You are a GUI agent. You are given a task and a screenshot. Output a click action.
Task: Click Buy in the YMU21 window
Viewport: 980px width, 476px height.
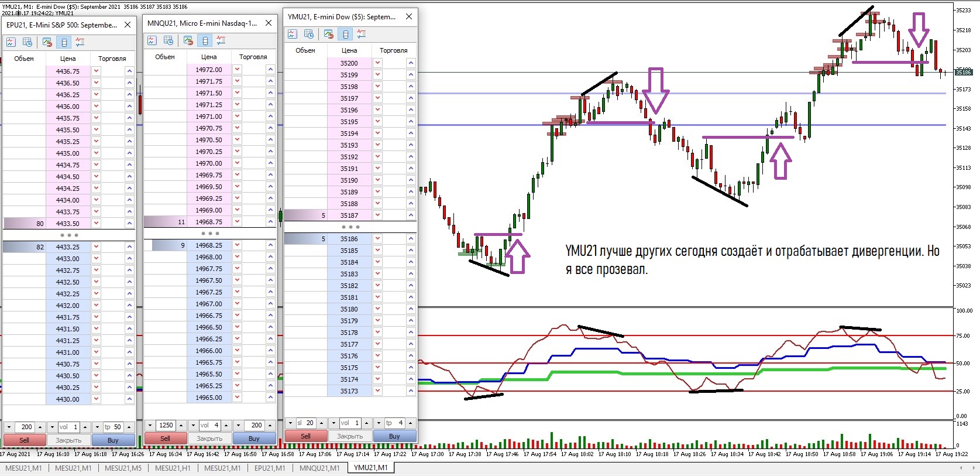[394, 436]
